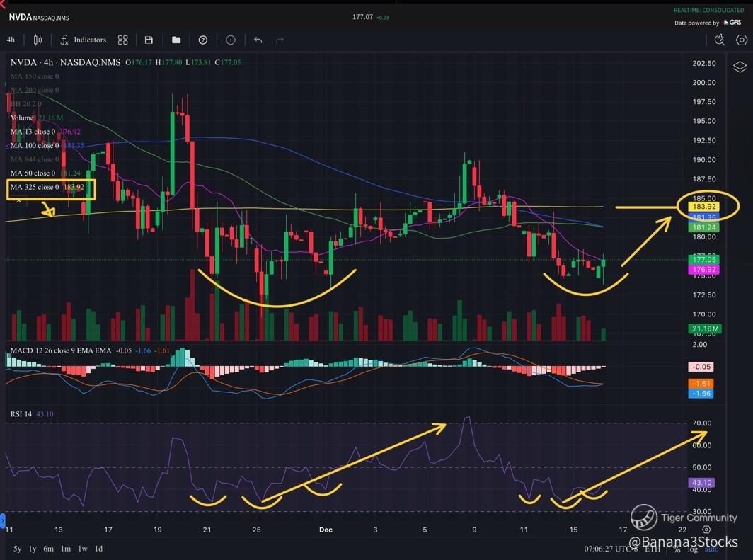
Task: Redo the last chart action
Action: (x=280, y=40)
